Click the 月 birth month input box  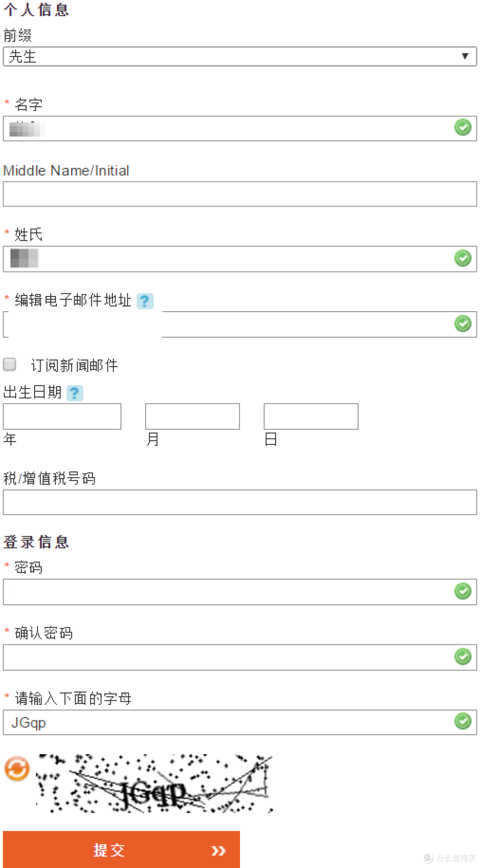[192, 416]
